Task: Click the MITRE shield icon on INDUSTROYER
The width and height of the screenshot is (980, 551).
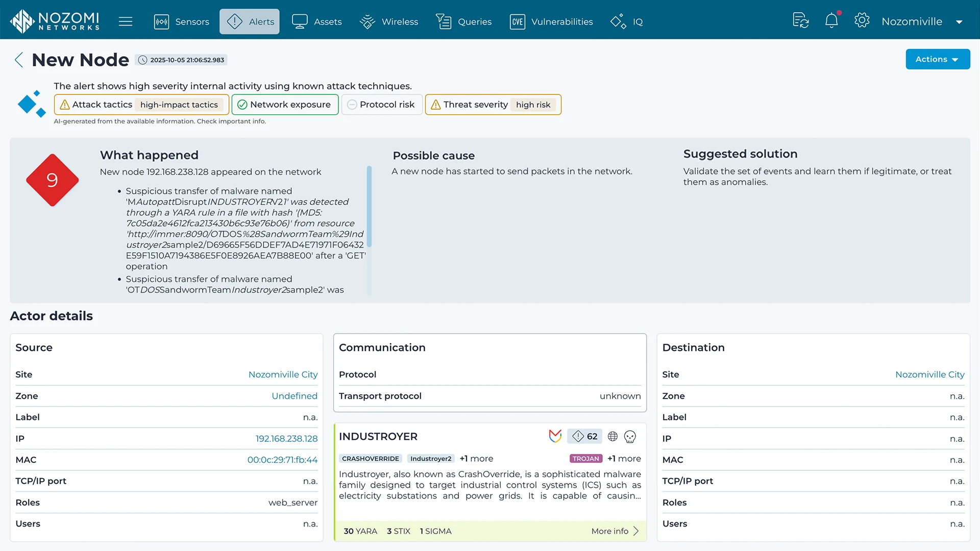Action: [x=555, y=436]
